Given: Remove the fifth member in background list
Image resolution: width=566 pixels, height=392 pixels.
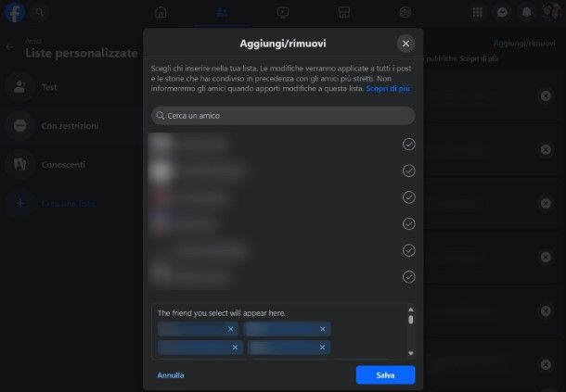Looking at the screenshot, I should point(546,310).
